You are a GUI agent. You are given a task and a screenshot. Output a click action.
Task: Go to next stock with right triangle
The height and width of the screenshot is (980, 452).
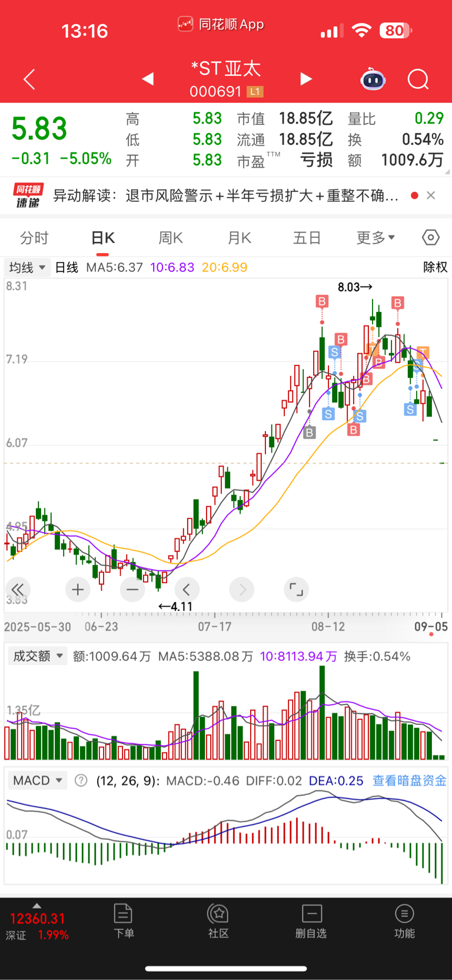pyautogui.click(x=306, y=78)
